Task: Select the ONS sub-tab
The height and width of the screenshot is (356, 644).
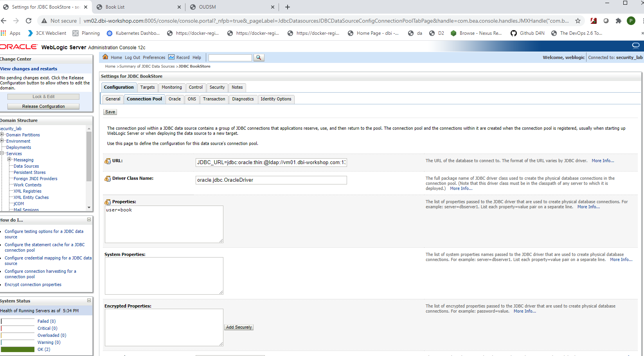Action: click(192, 99)
